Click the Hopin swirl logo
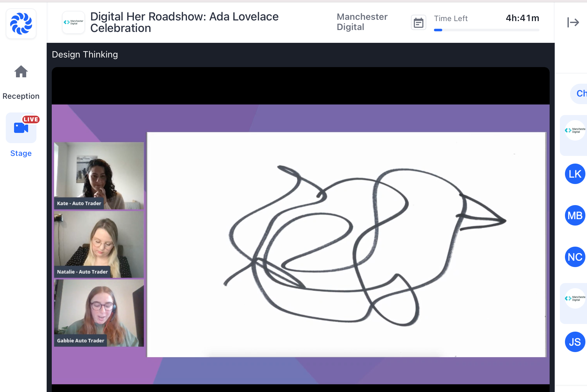 pyautogui.click(x=21, y=24)
